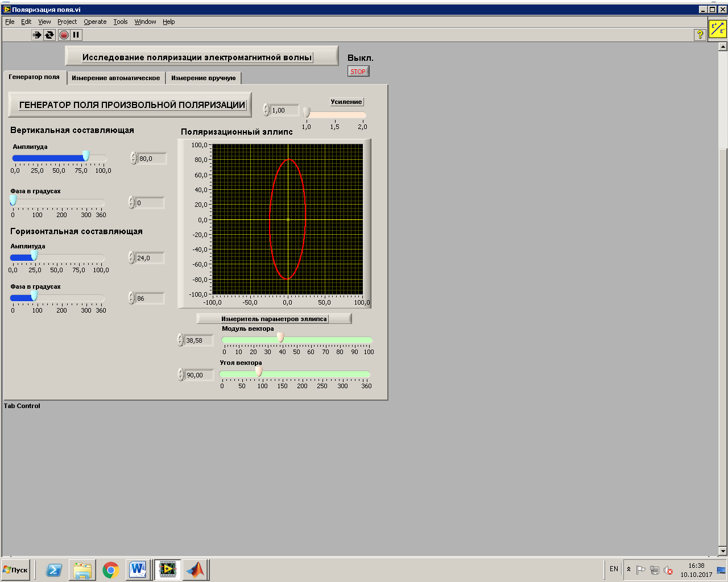Click the yellow VI icon at top right
Screen dimensions: 728x582
(x=718, y=28)
